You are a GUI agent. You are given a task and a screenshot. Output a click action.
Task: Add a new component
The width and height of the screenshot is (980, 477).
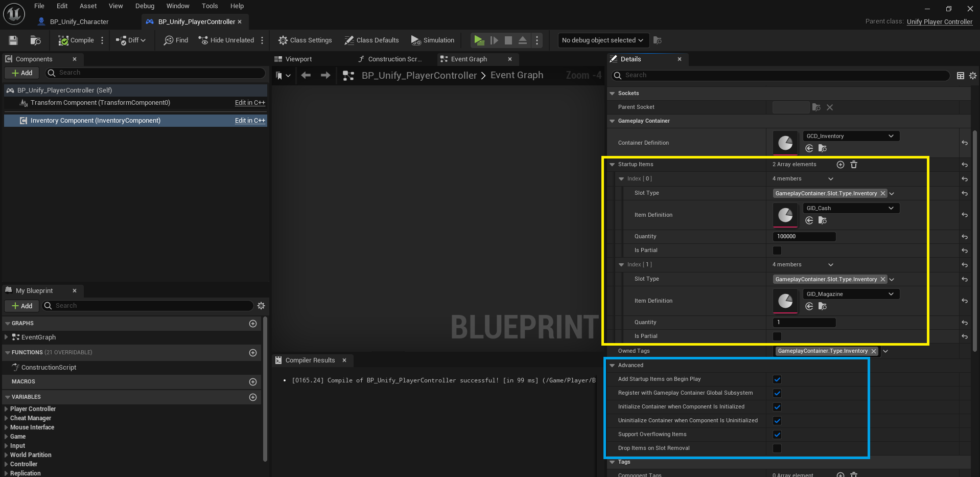pyautogui.click(x=22, y=73)
